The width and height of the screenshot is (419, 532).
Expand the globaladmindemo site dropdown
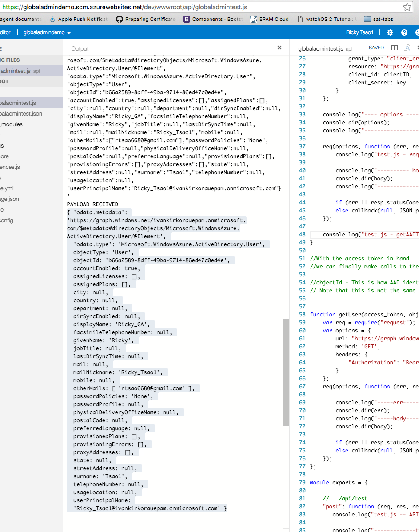[47, 32]
